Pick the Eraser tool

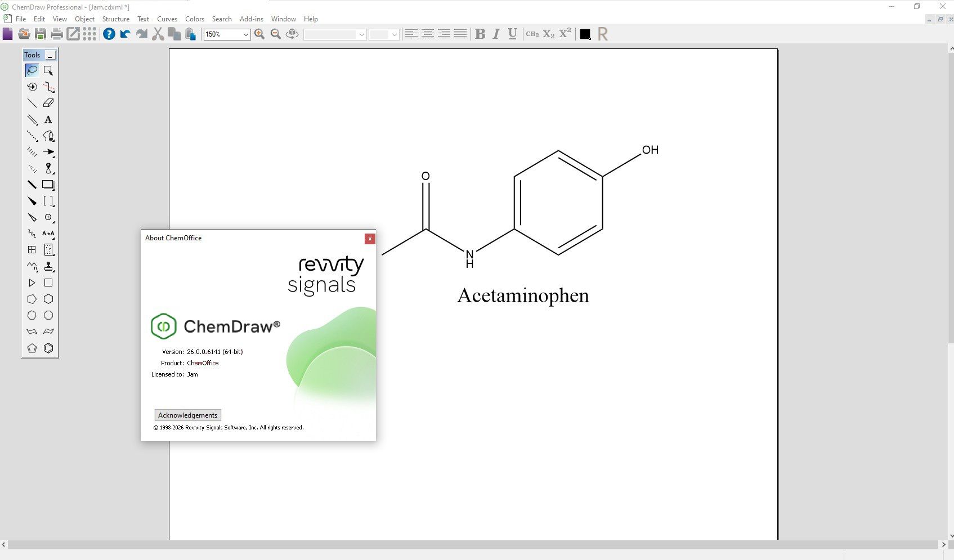[x=48, y=103]
